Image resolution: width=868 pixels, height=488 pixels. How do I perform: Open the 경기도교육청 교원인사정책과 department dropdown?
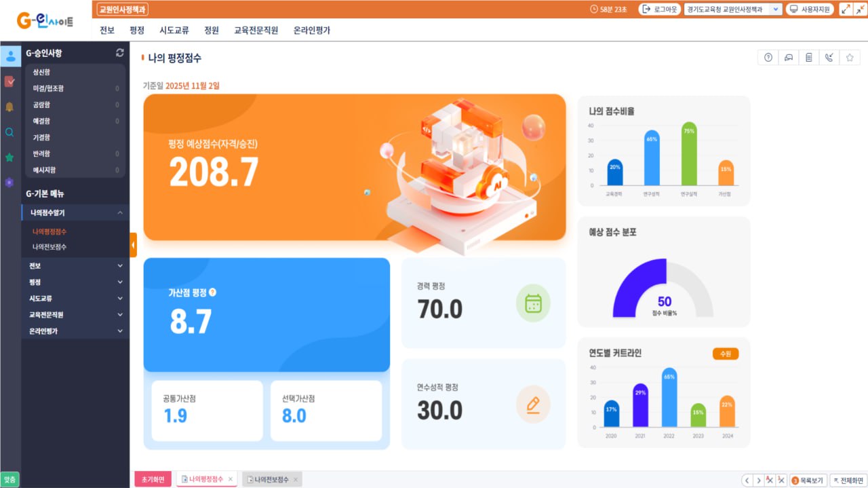732,9
